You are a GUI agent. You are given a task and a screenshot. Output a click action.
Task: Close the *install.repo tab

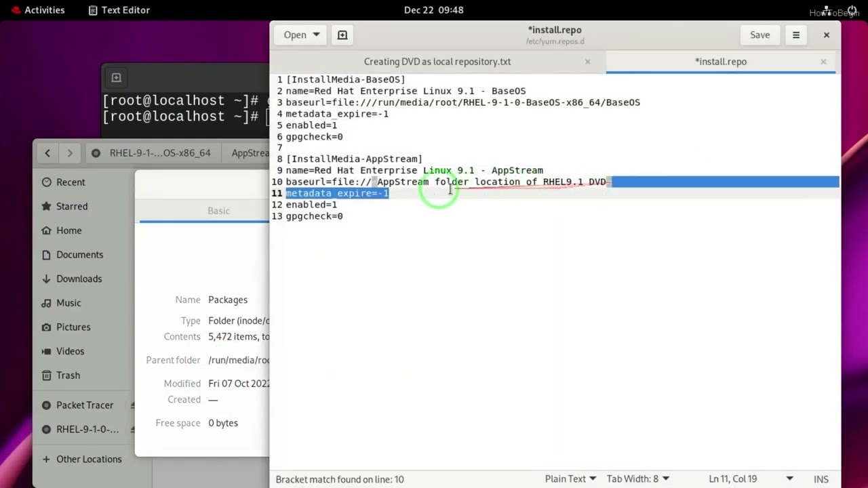pos(823,62)
